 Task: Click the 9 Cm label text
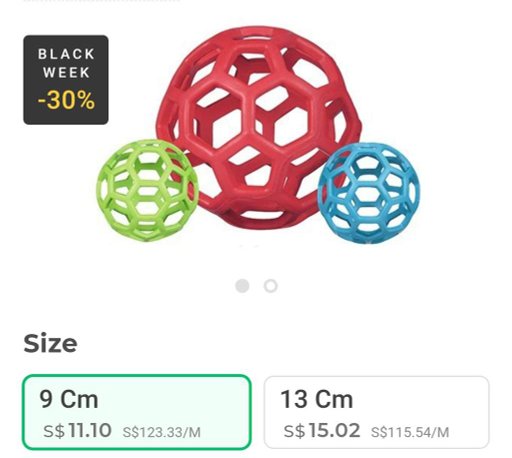pyautogui.click(x=69, y=399)
